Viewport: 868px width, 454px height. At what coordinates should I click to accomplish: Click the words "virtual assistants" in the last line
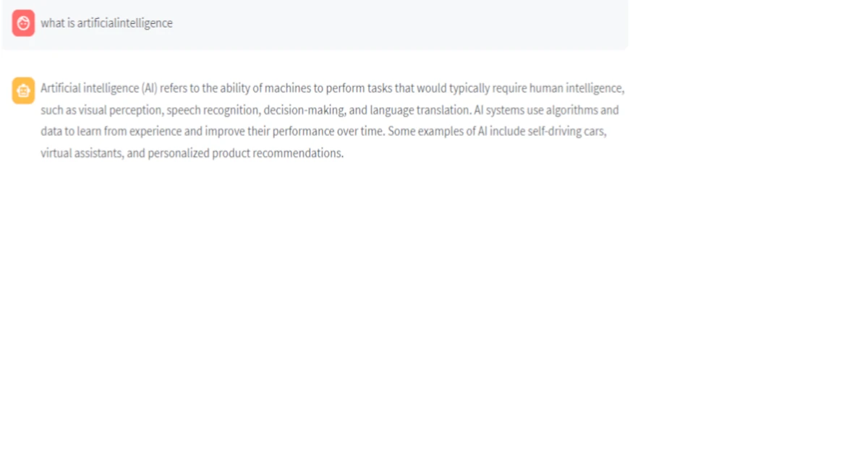point(80,154)
